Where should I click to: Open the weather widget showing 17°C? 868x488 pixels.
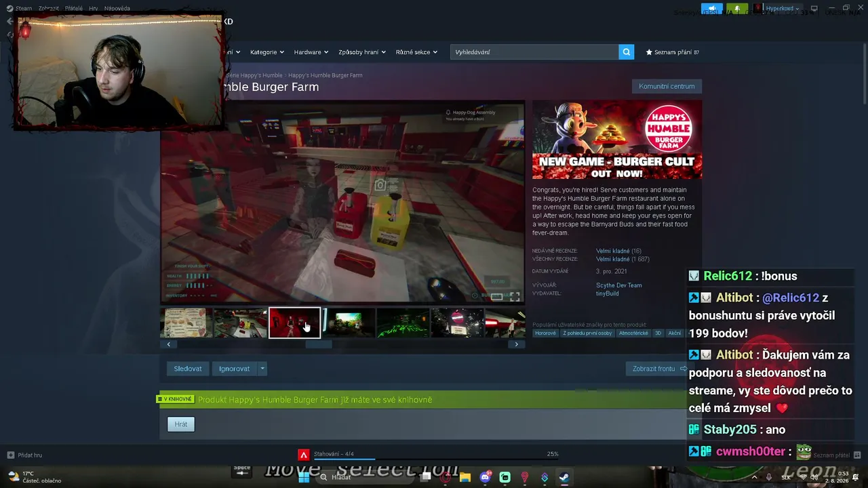[34, 477]
